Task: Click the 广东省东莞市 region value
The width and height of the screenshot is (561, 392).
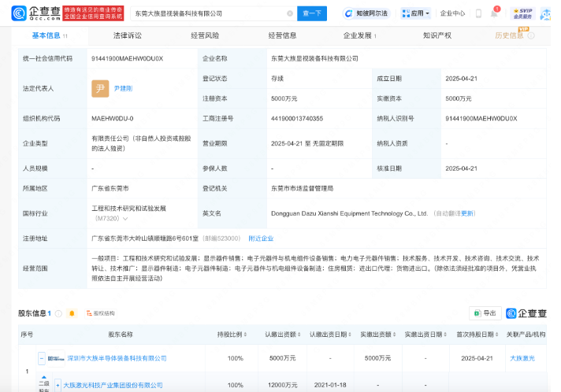Action: point(110,188)
